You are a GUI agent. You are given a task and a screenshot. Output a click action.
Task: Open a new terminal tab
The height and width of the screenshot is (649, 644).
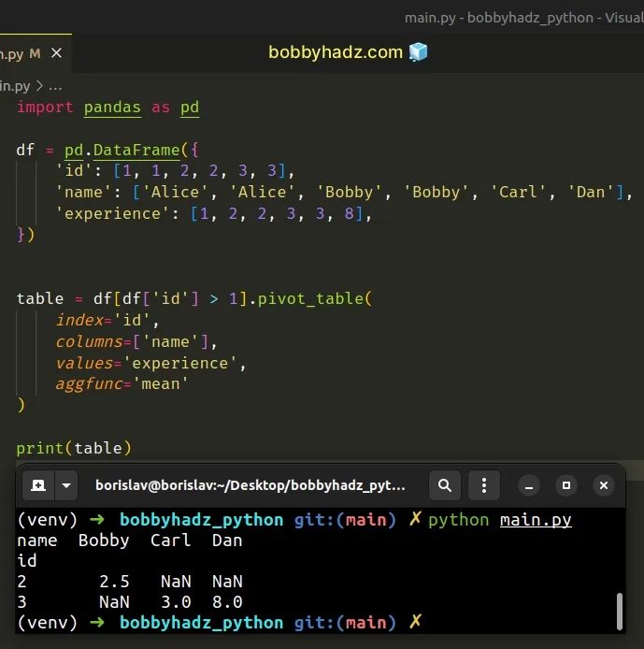pyautogui.click(x=38, y=485)
